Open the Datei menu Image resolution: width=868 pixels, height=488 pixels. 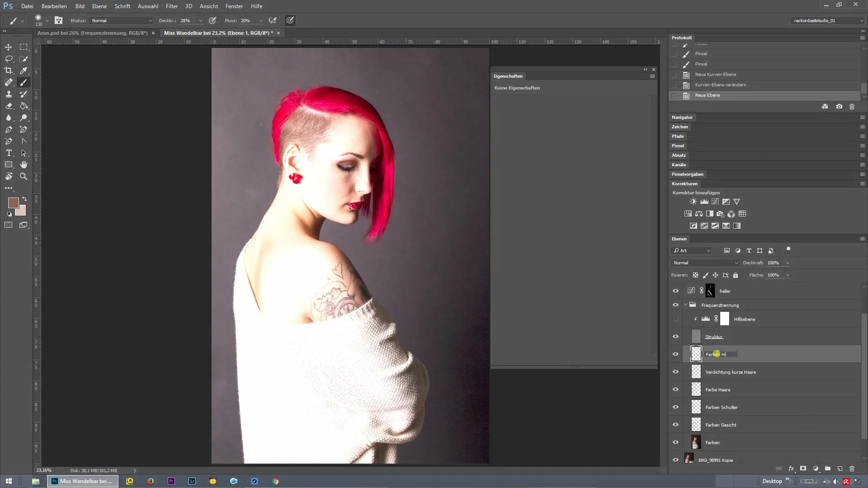click(27, 6)
